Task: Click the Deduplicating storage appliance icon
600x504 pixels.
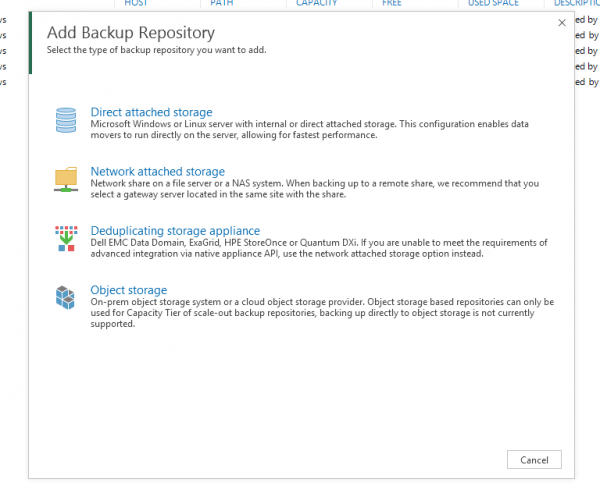Action: (65, 239)
